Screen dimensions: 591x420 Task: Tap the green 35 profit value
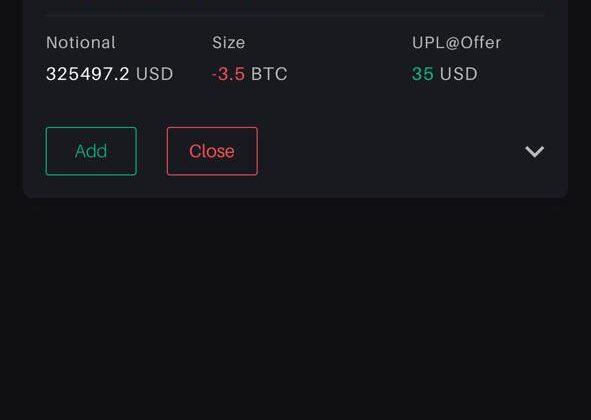423,74
